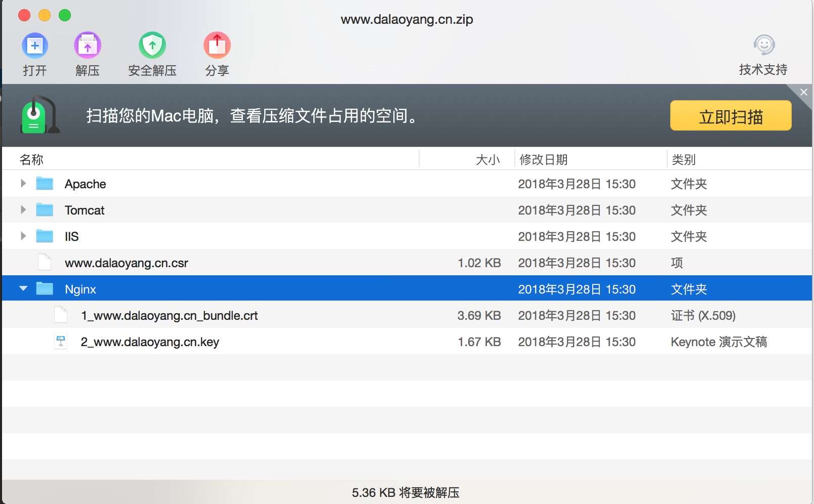Sort by the 名称 column header
The width and height of the screenshot is (814, 504).
click(x=32, y=159)
